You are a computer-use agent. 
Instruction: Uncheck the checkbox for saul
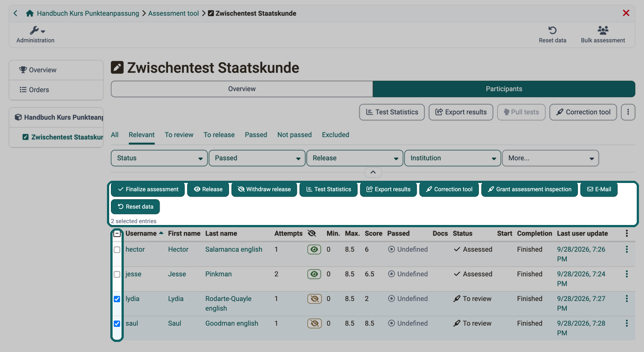point(117,323)
